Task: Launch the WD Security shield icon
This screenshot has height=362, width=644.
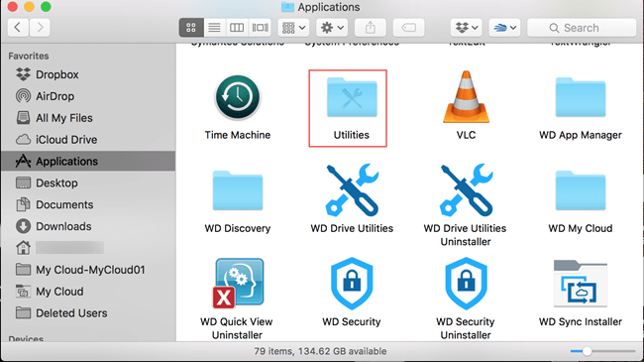Action: (352, 284)
